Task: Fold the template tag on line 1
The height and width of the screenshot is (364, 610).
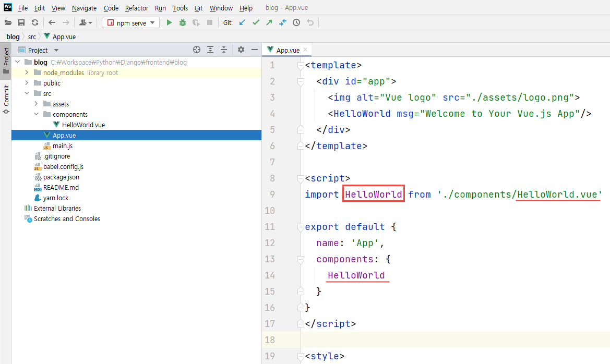Action: [301, 65]
